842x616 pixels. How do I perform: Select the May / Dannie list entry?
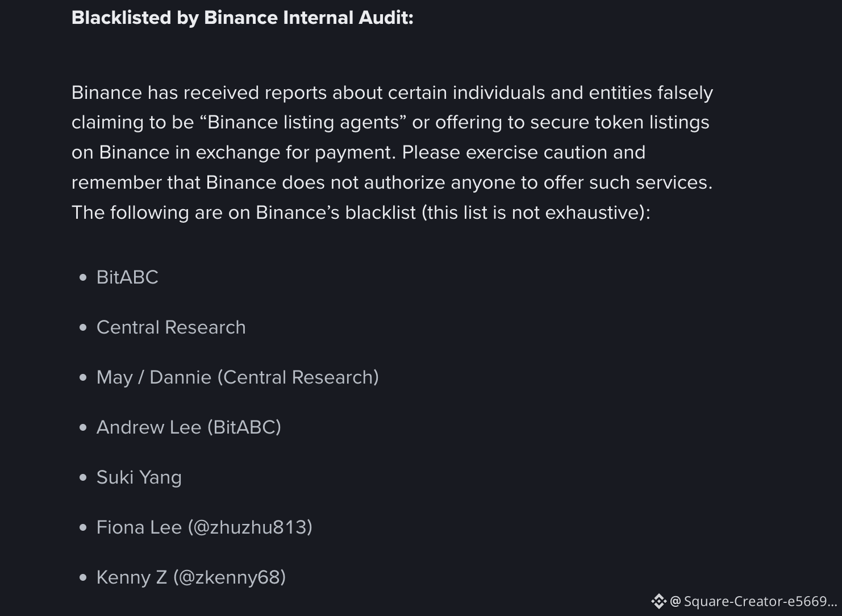[237, 377]
